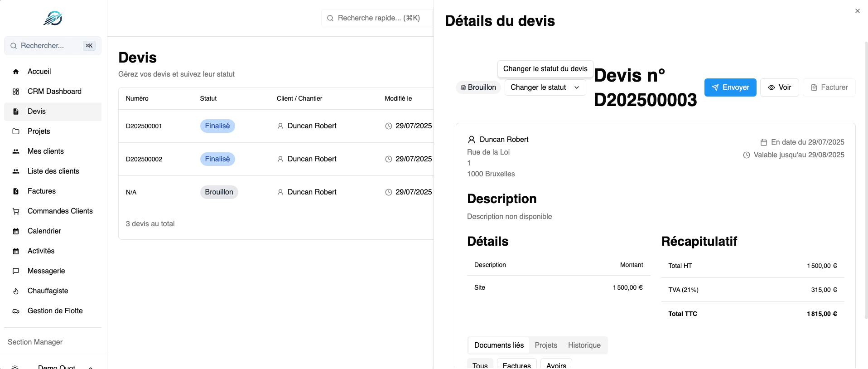Click the app logo in the sidebar
Viewport: 868px width, 369px height.
[53, 18]
